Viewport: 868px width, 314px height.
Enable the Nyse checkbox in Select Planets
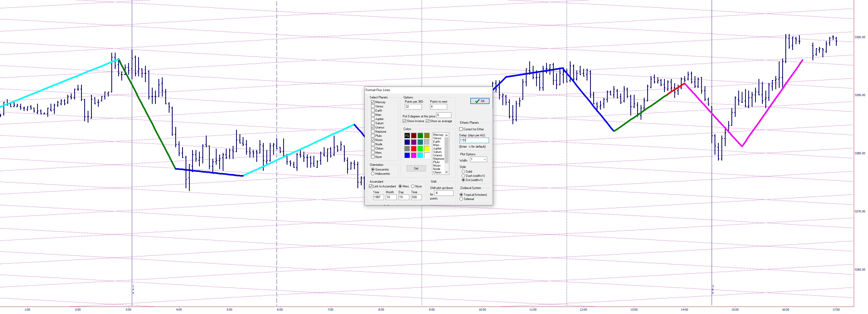coord(373,157)
